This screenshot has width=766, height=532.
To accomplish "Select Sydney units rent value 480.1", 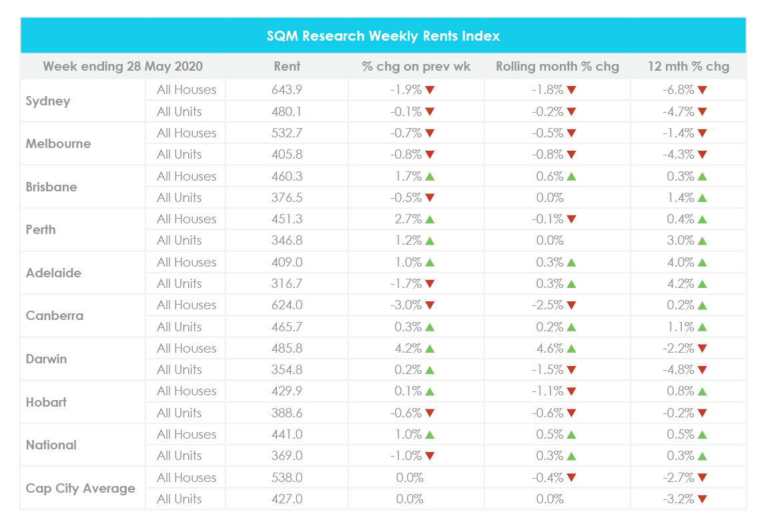I will click(x=287, y=111).
